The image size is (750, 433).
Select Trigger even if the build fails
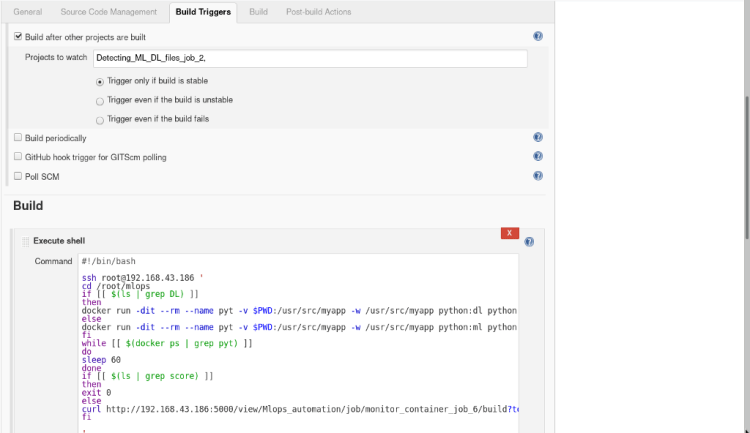[99, 119]
